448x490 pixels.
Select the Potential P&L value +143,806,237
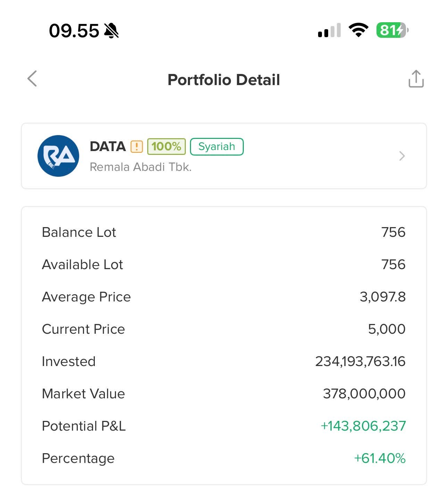pyautogui.click(x=363, y=426)
